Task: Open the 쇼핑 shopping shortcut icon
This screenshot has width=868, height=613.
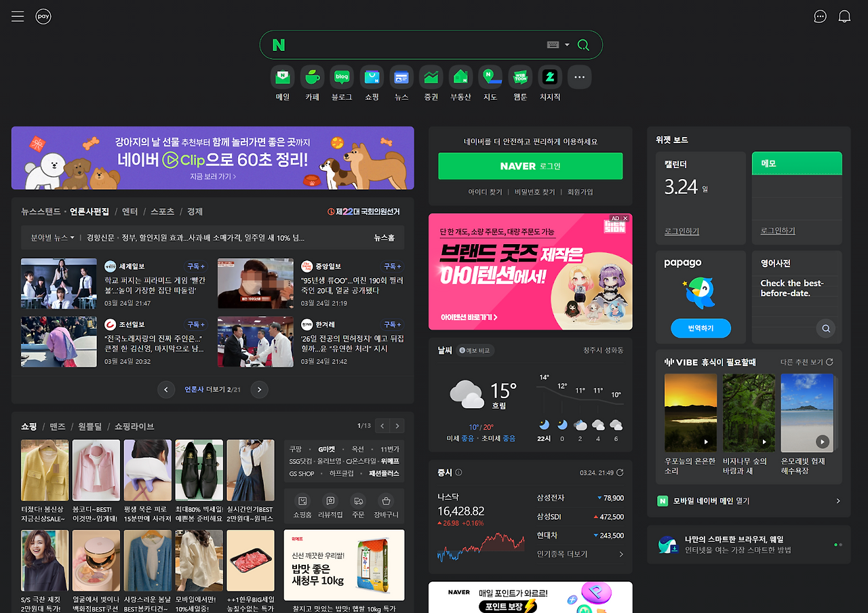Action: 372,77
